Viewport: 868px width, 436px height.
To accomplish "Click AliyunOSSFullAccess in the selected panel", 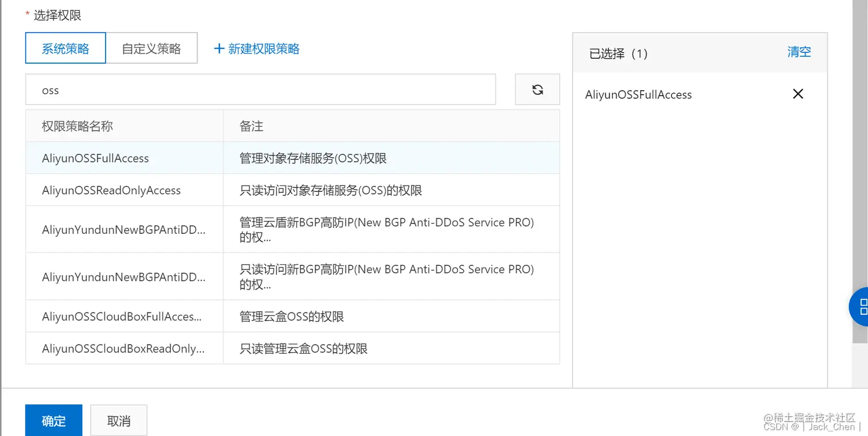I will click(638, 95).
